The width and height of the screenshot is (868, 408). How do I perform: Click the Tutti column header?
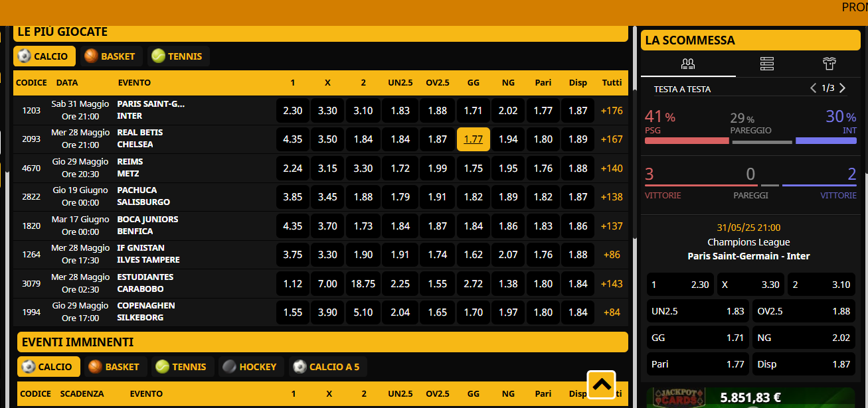point(612,83)
